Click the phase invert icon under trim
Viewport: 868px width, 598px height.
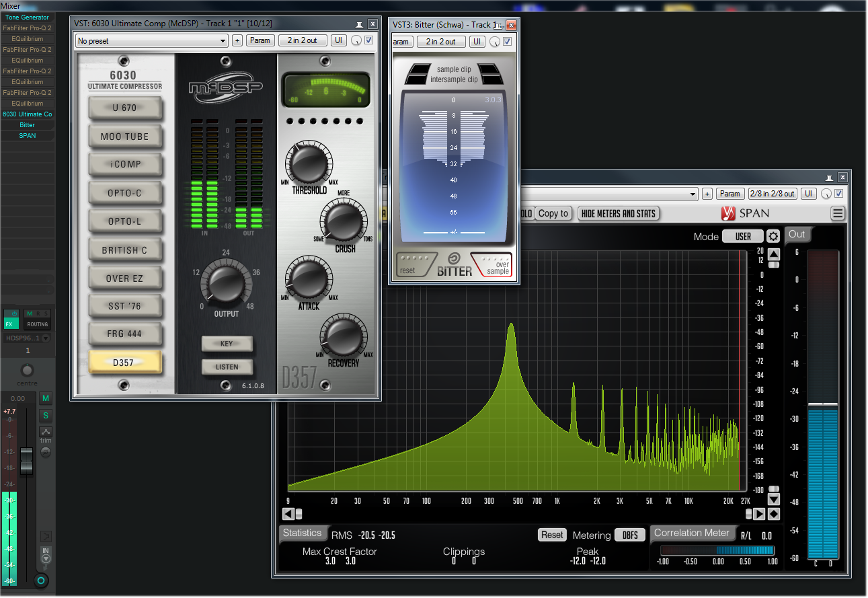(46, 452)
